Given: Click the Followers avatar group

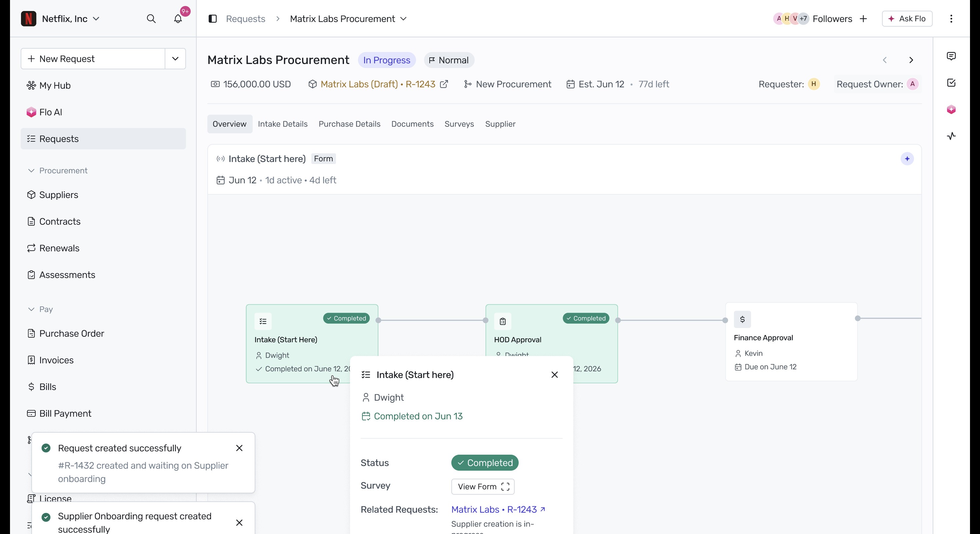Looking at the screenshot, I should (x=791, y=19).
